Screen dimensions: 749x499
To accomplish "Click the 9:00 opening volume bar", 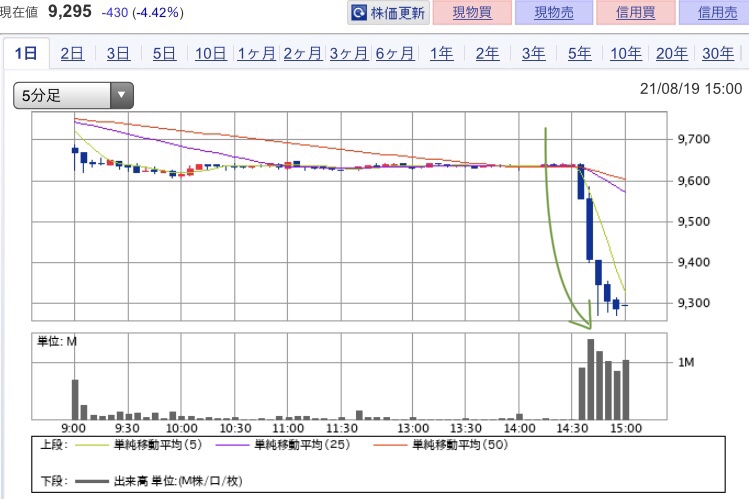I will (x=75, y=400).
